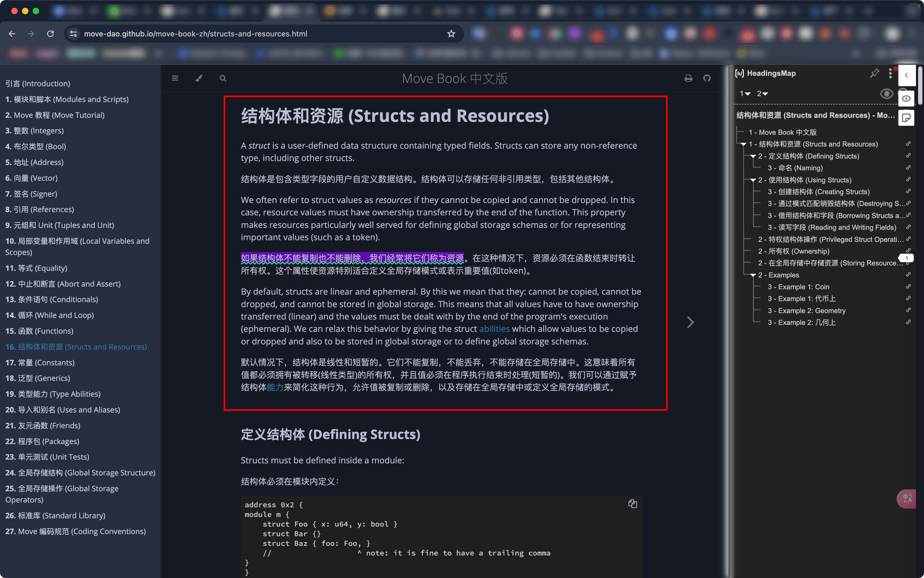Open chapter 27. Move 编码规范 (Coding Conventions)
The height and width of the screenshot is (578, 924).
(x=76, y=531)
